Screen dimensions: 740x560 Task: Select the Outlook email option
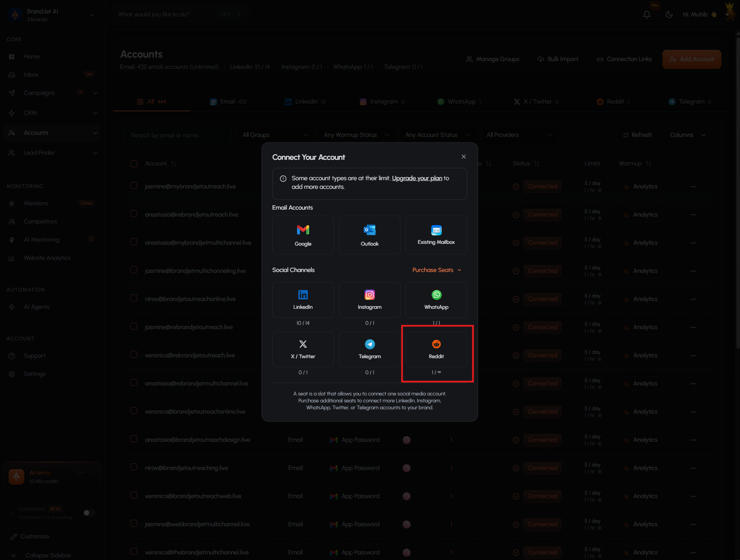point(369,235)
